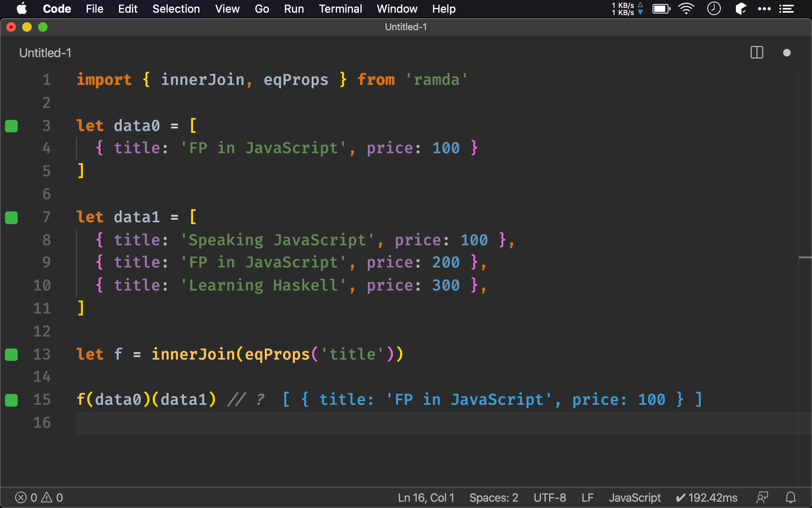The height and width of the screenshot is (508, 812).
Task: Click the green Quokka marker on line 7
Action: tap(11, 217)
